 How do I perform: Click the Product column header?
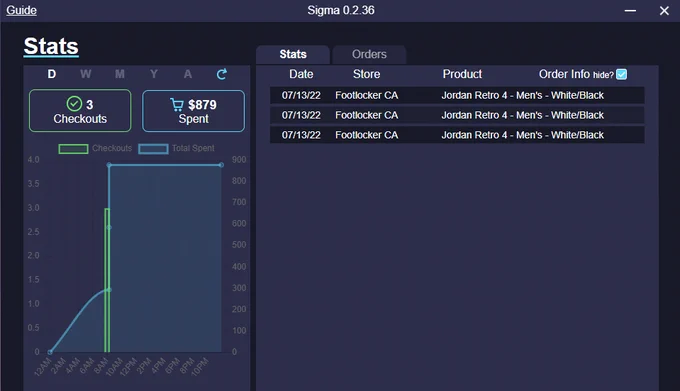click(x=462, y=74)
